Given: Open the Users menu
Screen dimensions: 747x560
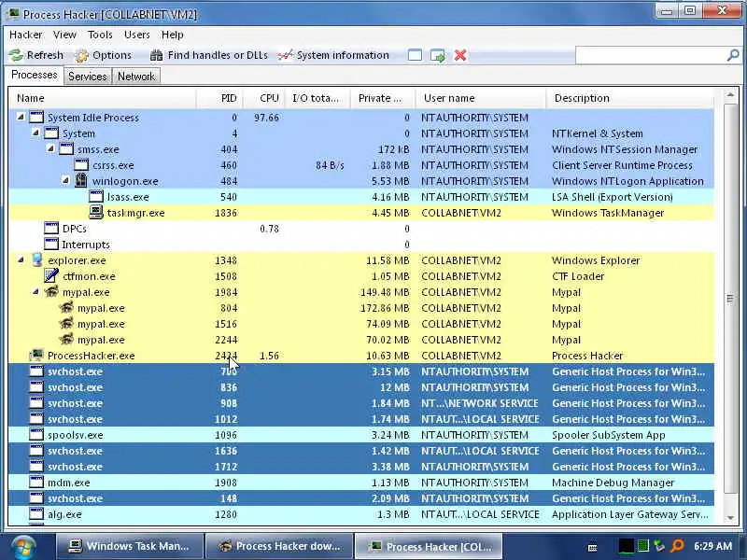Looking at the screenshot, I should click(136, 35).
